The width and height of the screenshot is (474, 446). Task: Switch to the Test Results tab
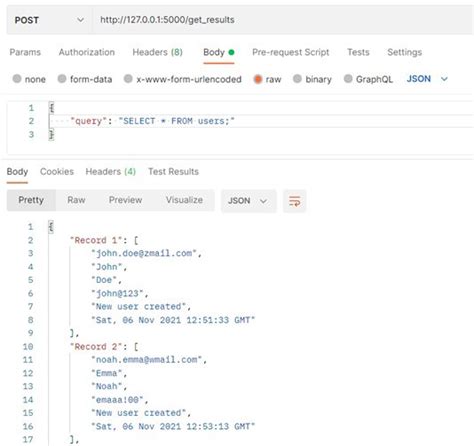click(x=173, y=172)
